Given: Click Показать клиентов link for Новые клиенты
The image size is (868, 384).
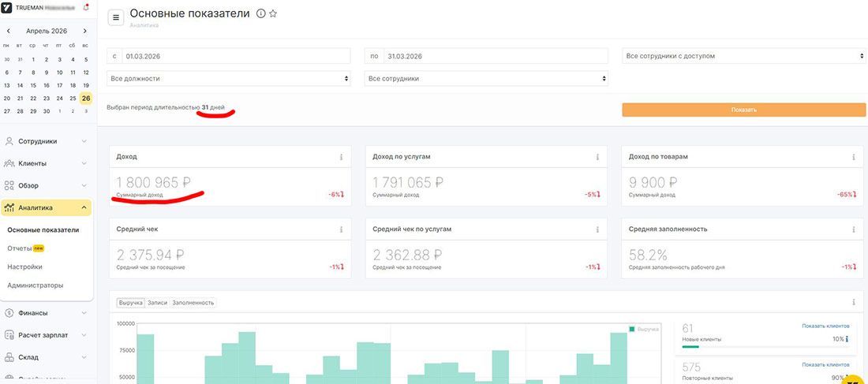Looking at the screenshot, I should 825,326.
